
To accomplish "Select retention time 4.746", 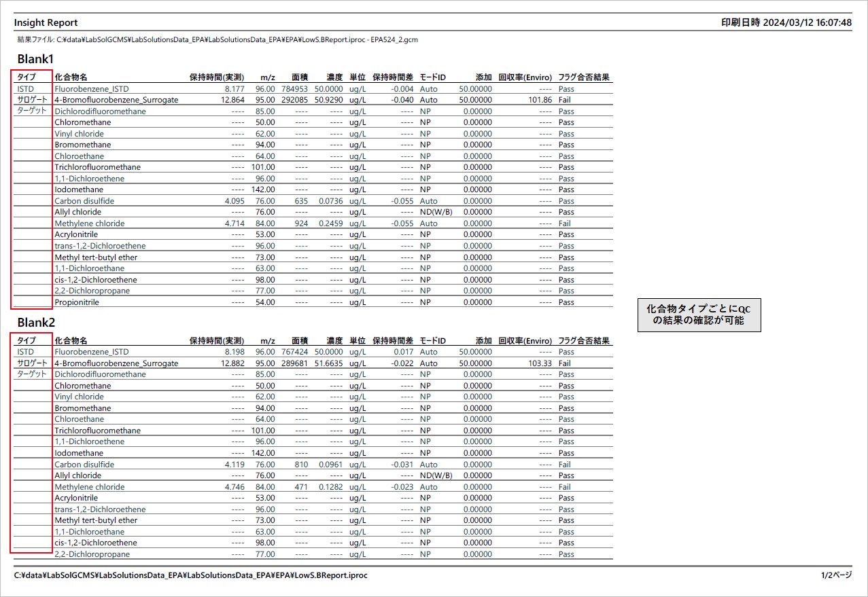I will coord(234,487).
